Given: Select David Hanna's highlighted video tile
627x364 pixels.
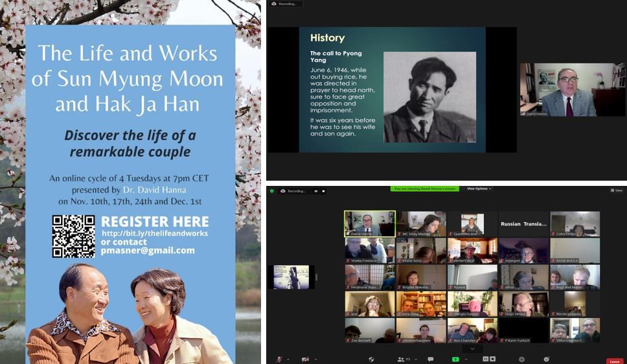Looking at the screenshot, I should pyautogui.click(x=369, y=223).
